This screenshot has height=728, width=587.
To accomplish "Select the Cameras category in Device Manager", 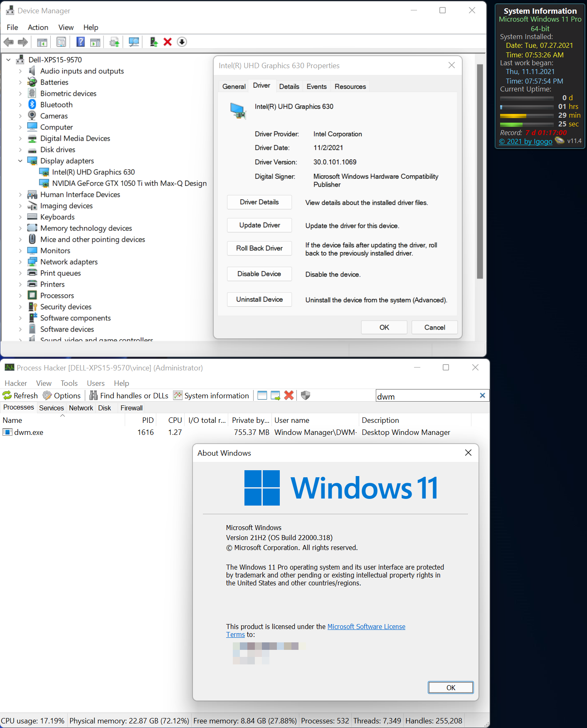I will coord(54,116).
